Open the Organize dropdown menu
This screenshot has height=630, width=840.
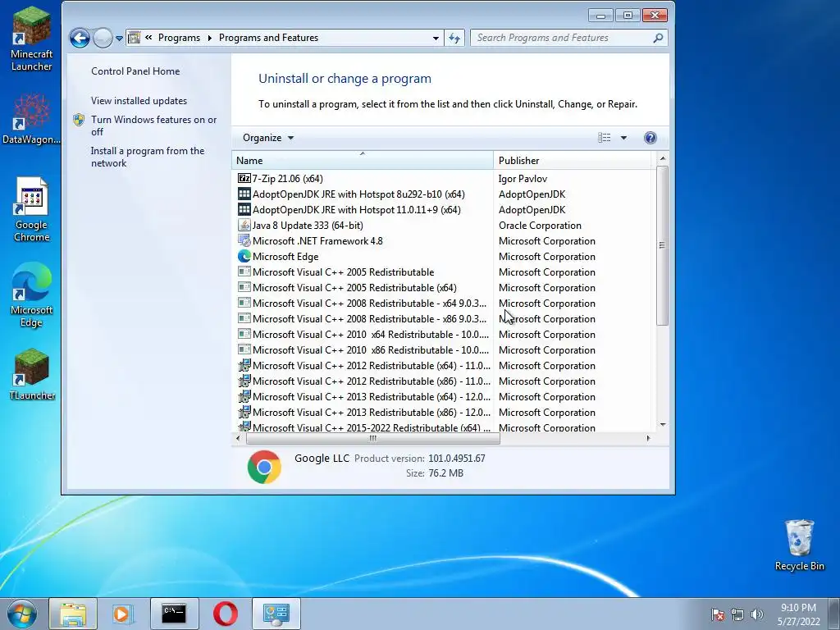tap(268, 138)
